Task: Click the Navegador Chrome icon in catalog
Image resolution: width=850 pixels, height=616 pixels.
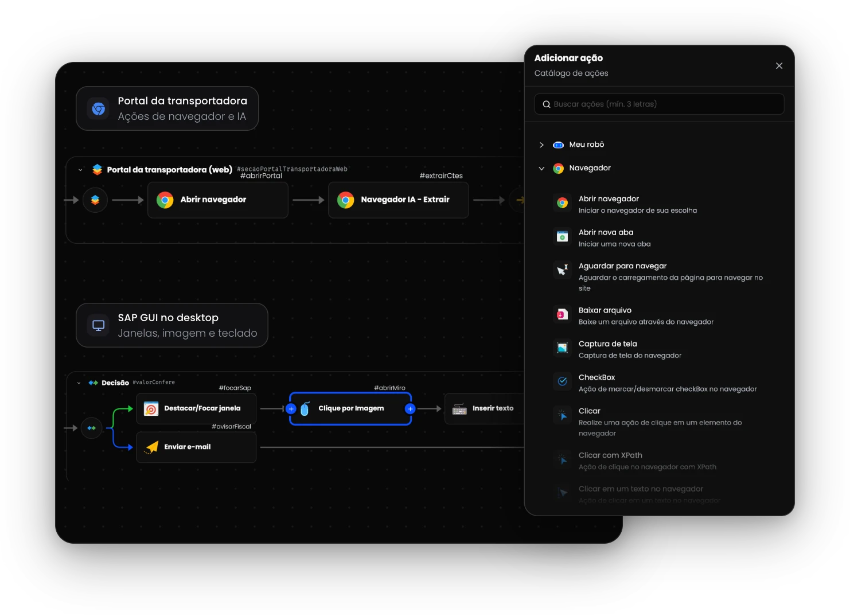Action: coord(558,169)
